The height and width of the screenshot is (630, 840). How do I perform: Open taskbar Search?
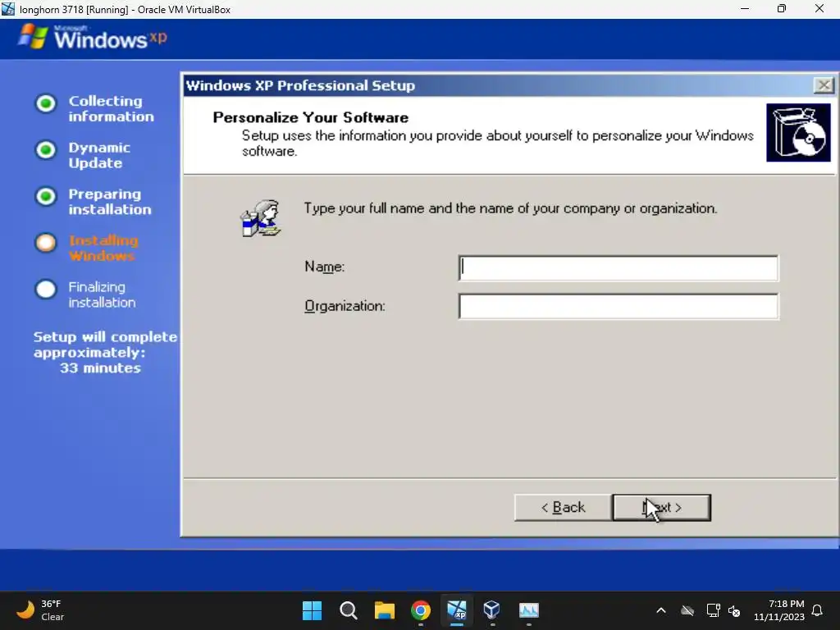point(348,610)
